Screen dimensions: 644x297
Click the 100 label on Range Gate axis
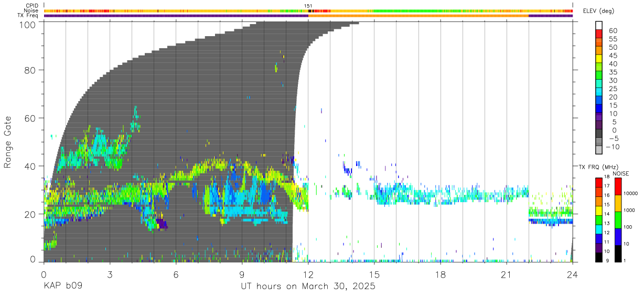pyautogui.click(x=27, y=24)
